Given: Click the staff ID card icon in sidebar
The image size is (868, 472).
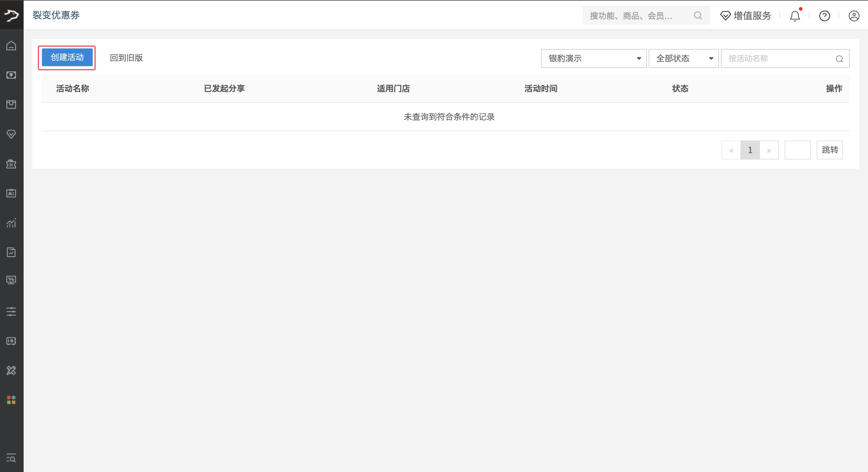Looking at the screenshot, I should pos(12,193).
